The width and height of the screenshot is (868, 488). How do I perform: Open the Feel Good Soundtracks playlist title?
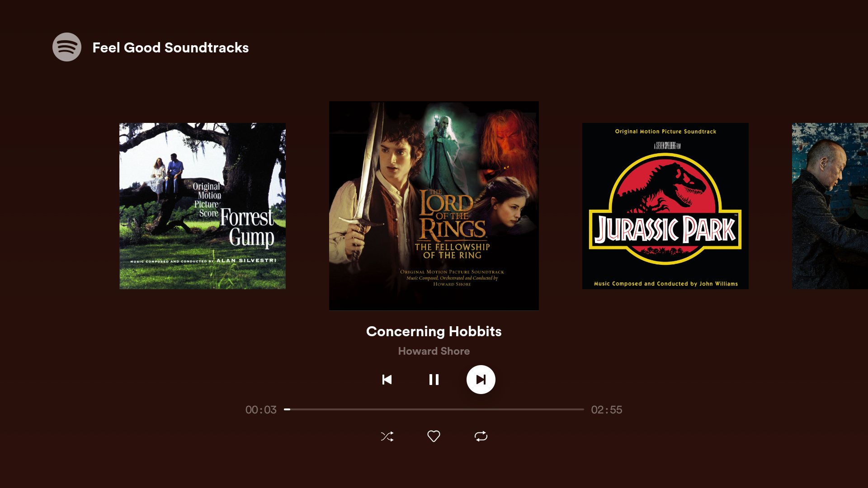coord(170,47)
